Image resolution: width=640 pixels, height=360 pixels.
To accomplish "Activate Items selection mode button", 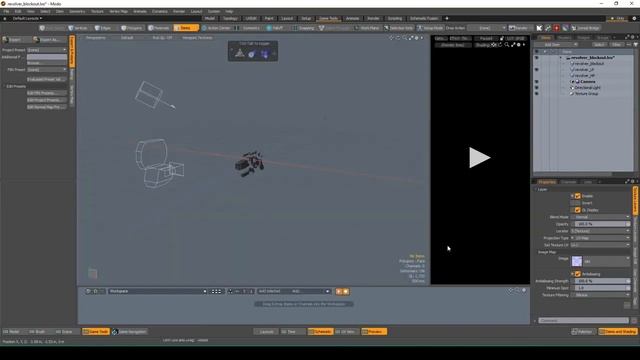I will pos(186,28).
